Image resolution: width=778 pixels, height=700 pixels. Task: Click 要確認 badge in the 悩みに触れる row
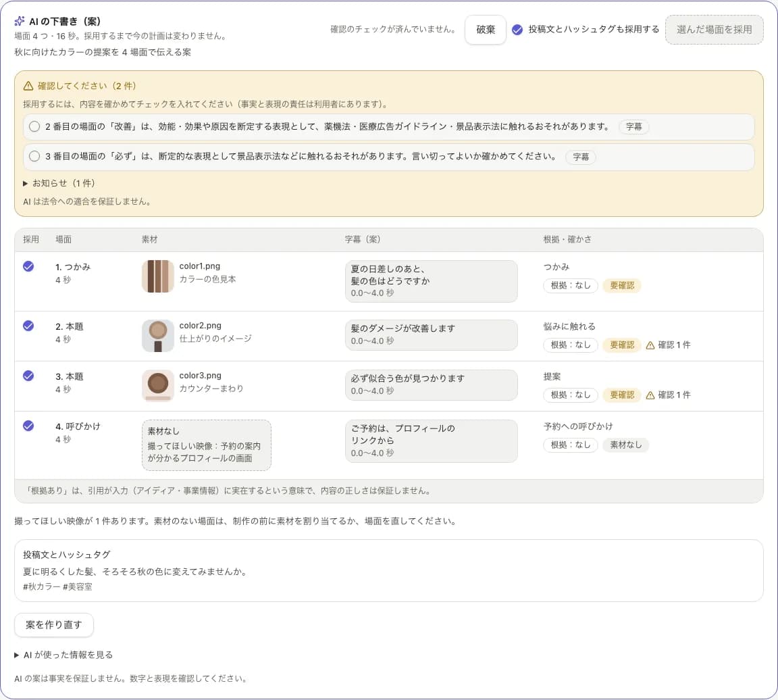pyautogui.click(x=622, y=345)
